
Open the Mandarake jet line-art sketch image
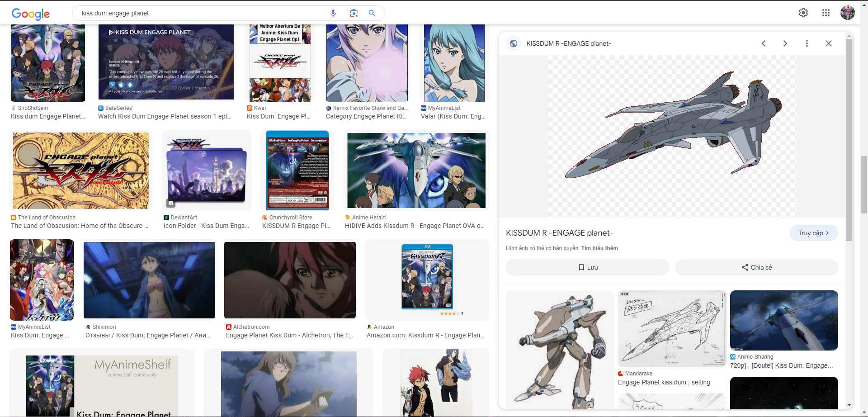(x=672, y=328)
